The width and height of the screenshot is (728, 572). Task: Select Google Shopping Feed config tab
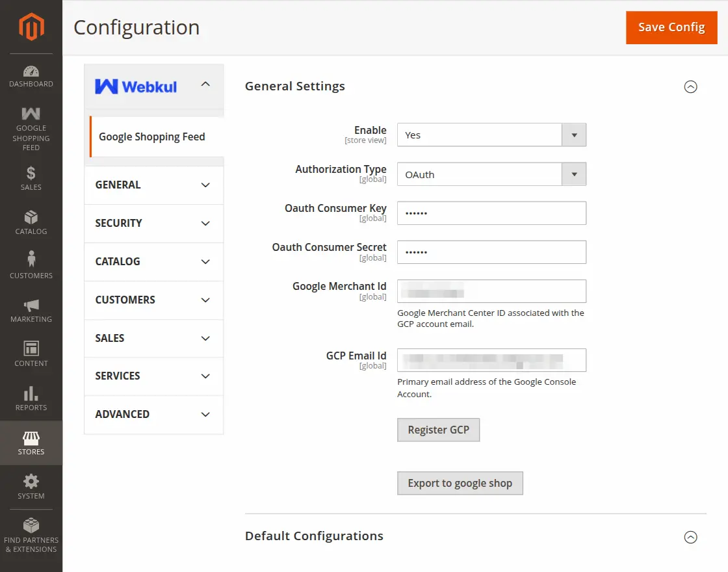click(x=157, y=136)
